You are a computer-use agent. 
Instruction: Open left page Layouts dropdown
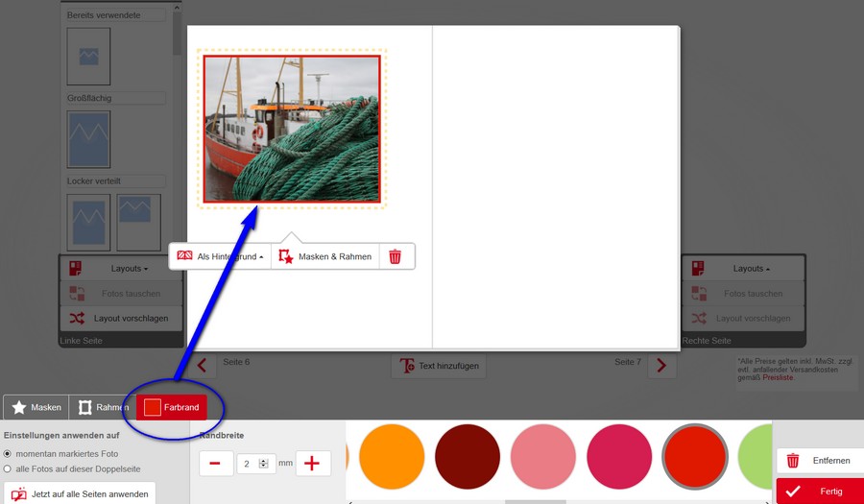pos(121,269)
